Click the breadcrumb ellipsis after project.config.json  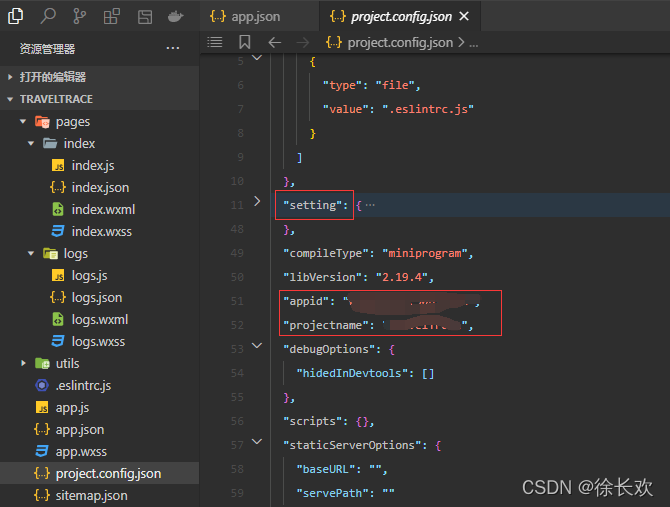pyautogui.click(x=473, y=43)
